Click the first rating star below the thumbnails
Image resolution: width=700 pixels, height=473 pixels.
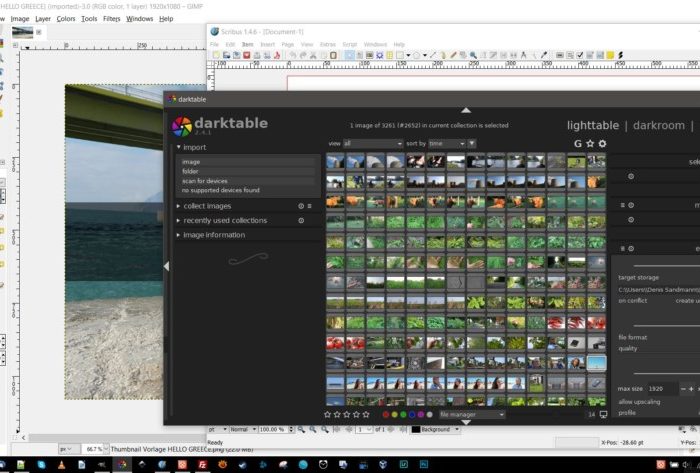(x=328, y=414)
